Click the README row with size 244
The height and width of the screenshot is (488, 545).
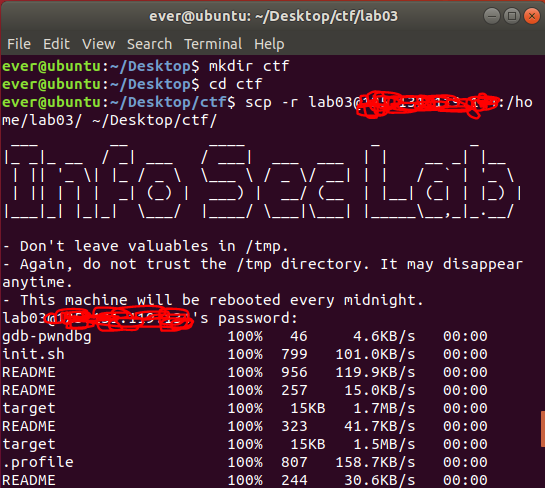click(245, 481)
